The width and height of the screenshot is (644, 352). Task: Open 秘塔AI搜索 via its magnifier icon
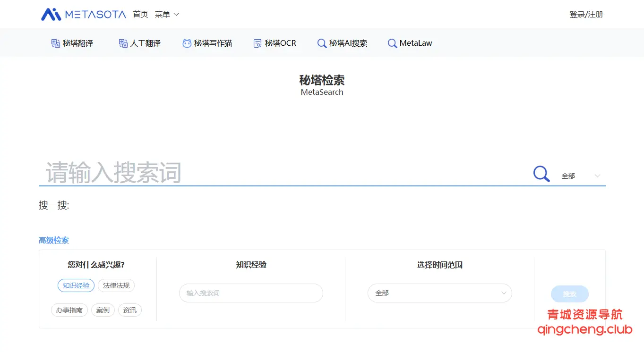[x=322, y=43]
